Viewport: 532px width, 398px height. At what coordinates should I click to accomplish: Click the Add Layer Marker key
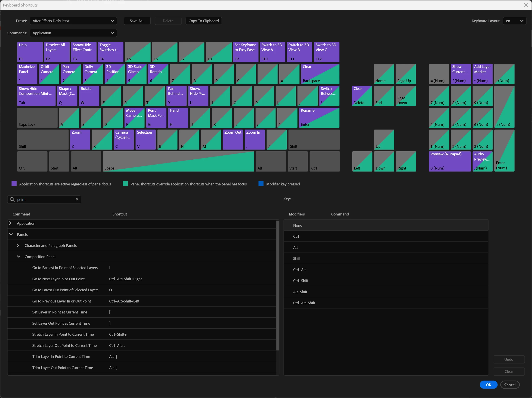[x=482, y=74]
